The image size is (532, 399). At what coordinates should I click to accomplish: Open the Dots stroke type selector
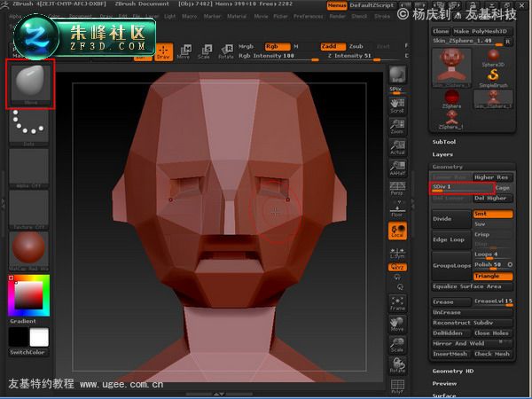click(x=28, y=127)
